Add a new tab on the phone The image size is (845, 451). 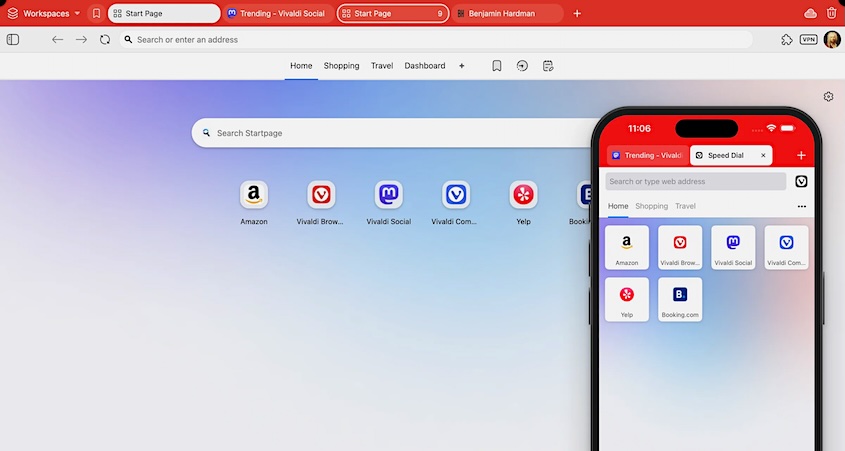coord(801,155)
